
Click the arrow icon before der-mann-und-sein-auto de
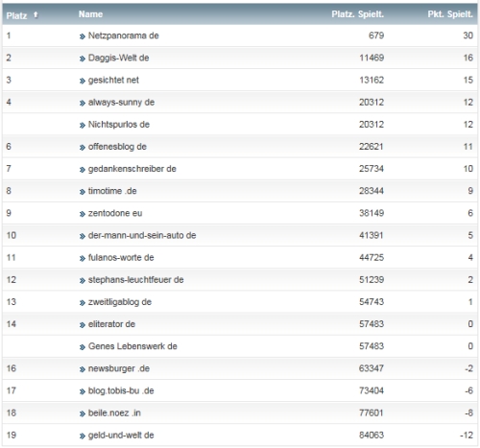(x=83, y=236)
